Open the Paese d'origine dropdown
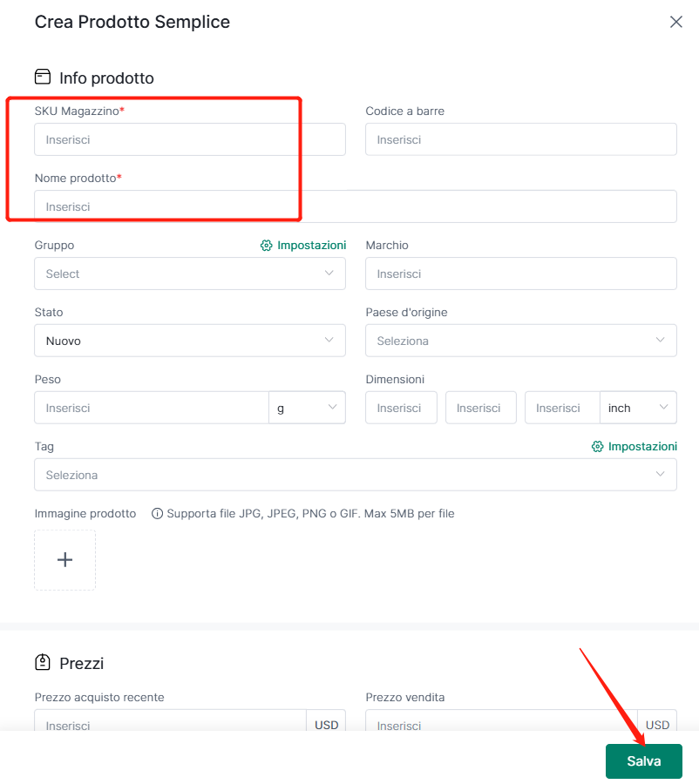This screenshot has height=784, width=699. 521,341
